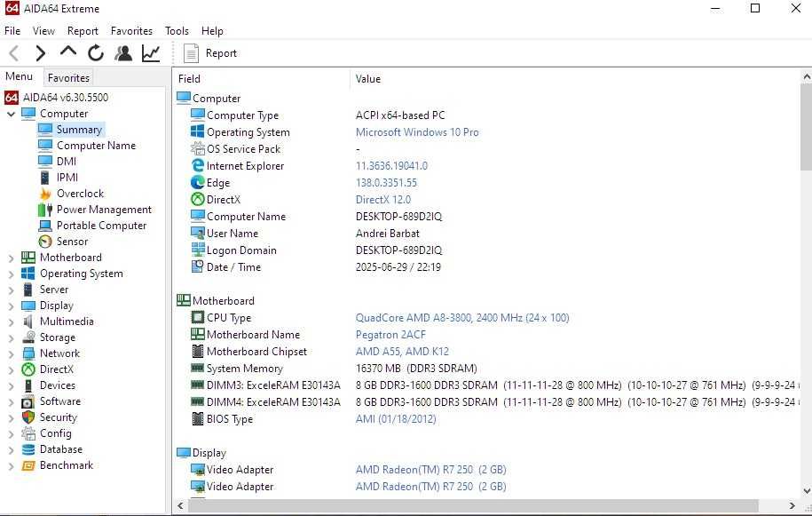The image size is (812, 516).
Task: Open the user manager toolbar icon
Action: (123, 53)
